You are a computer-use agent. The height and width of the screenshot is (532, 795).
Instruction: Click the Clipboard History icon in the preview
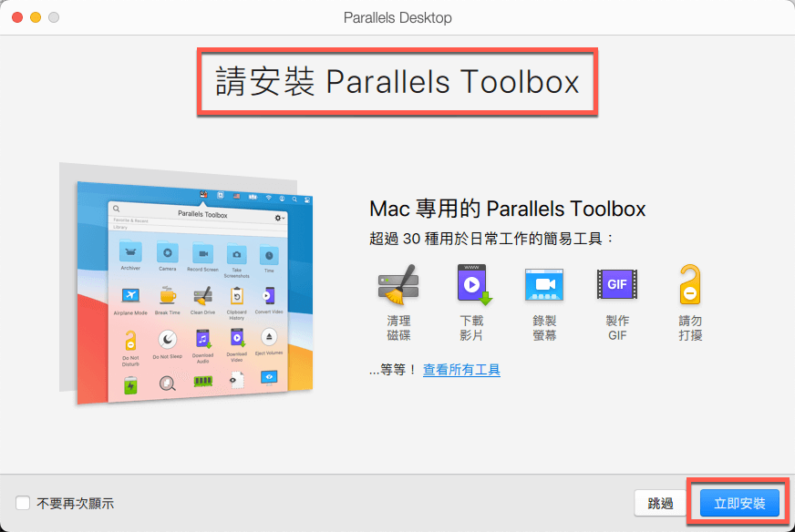pos(237,296)
